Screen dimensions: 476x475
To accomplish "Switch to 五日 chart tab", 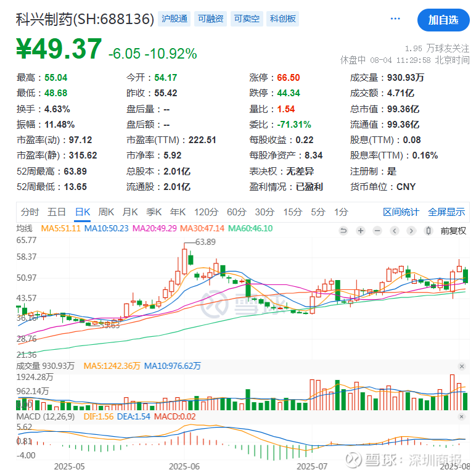I will pos(57,212).
